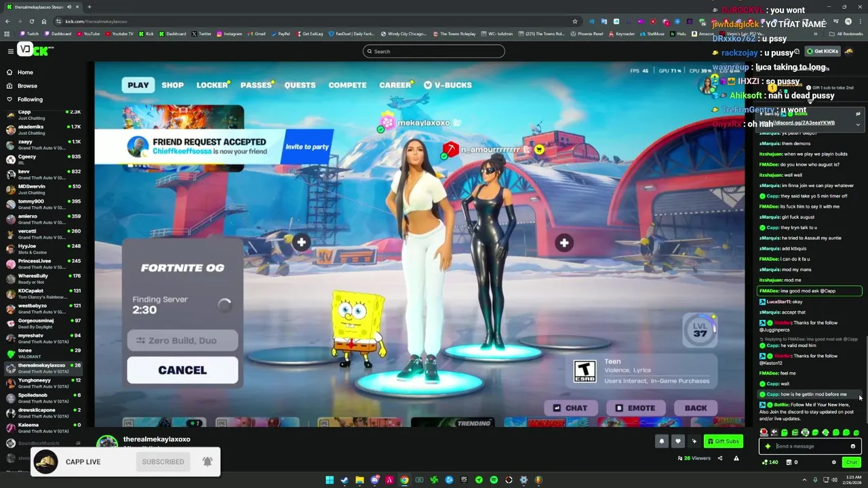This screenshot has width=868, height=488.
Task: Open the Fortnite LOCKER tab in stream
Action: coord(212,85)
